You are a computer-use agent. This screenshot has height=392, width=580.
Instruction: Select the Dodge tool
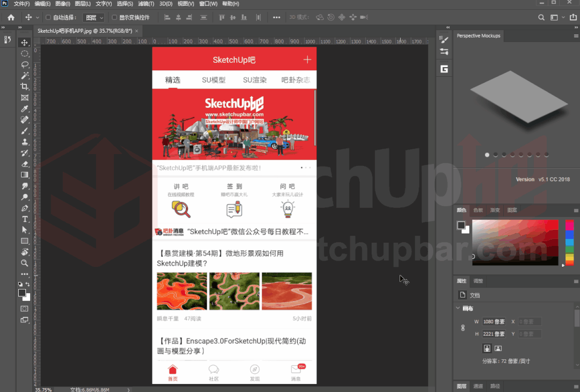[x=24, y=197]
